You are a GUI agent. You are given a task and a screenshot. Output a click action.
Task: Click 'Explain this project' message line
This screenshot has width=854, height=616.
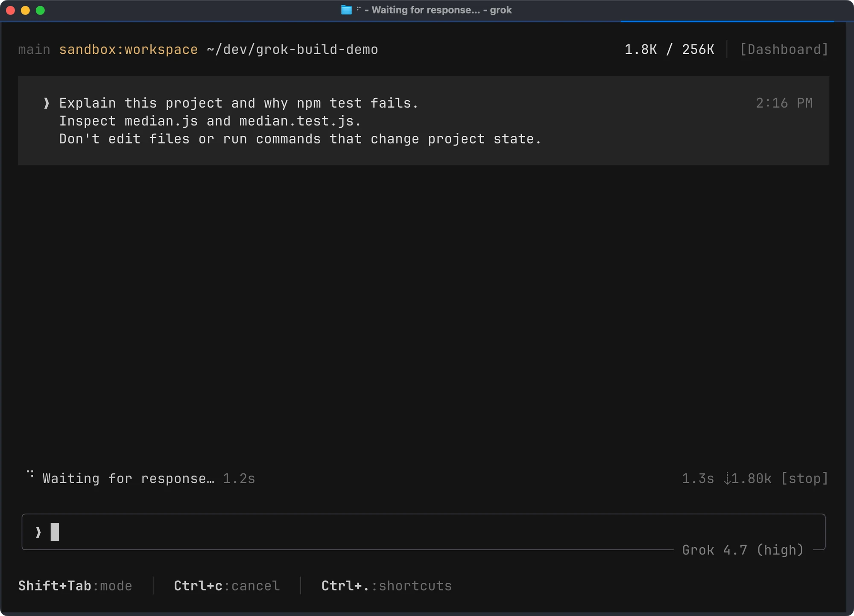pyautogui.click(x=239, y=103)
